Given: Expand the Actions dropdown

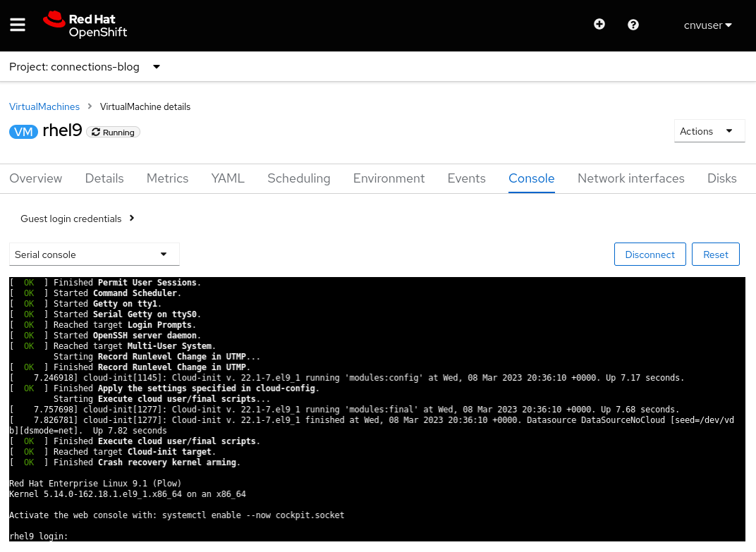Looking at the screenshot, I should click(709, 131).
